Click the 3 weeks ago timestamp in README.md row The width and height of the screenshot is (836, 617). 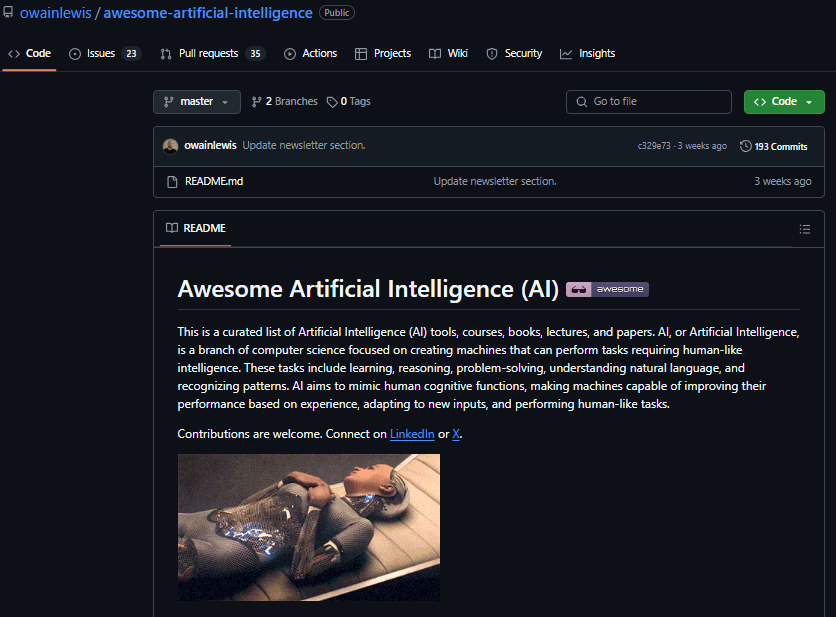tap(783, 181)
